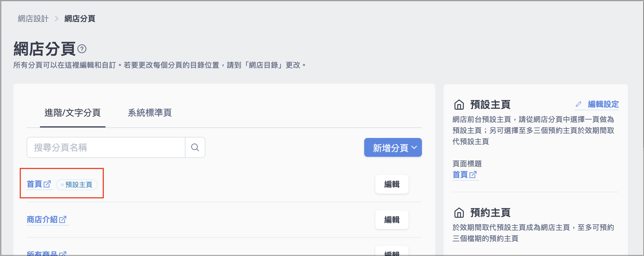Click the house icon beside 預設主頁 heading

pos(459,105)
